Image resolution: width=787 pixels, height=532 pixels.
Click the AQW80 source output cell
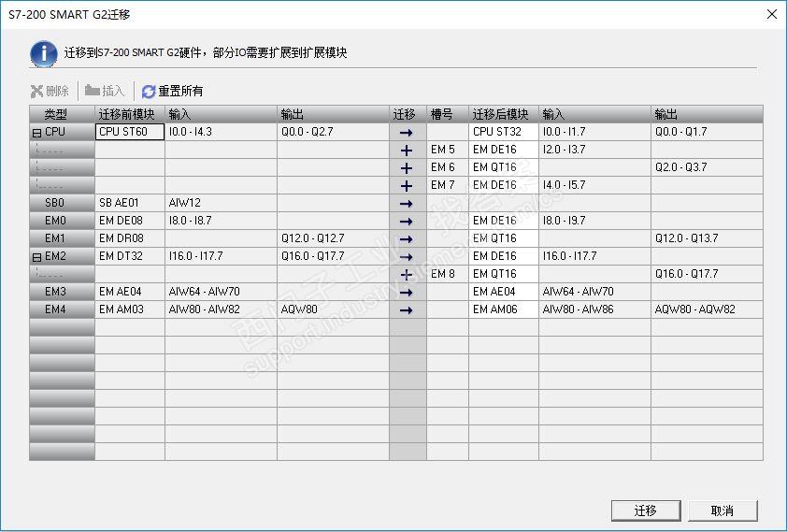click(333, 309)
